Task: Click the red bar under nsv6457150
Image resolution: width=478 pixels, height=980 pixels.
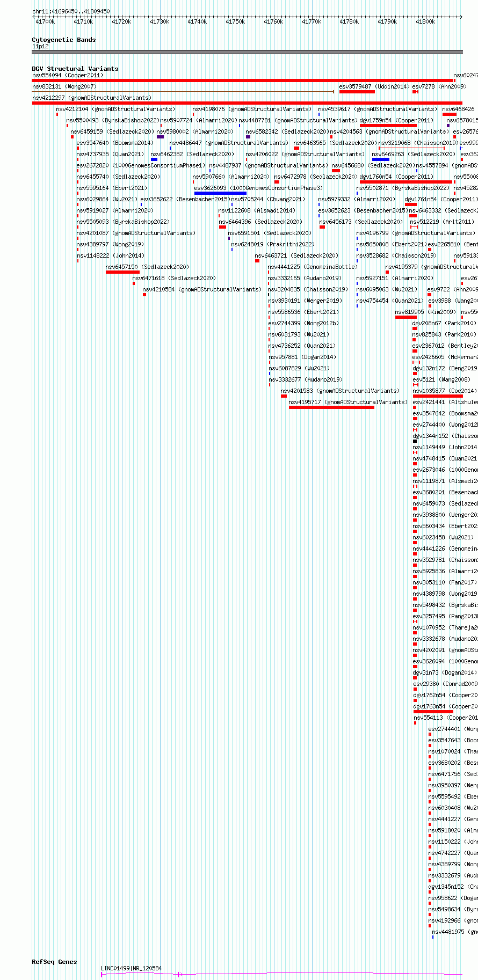Action: [122, 272]
